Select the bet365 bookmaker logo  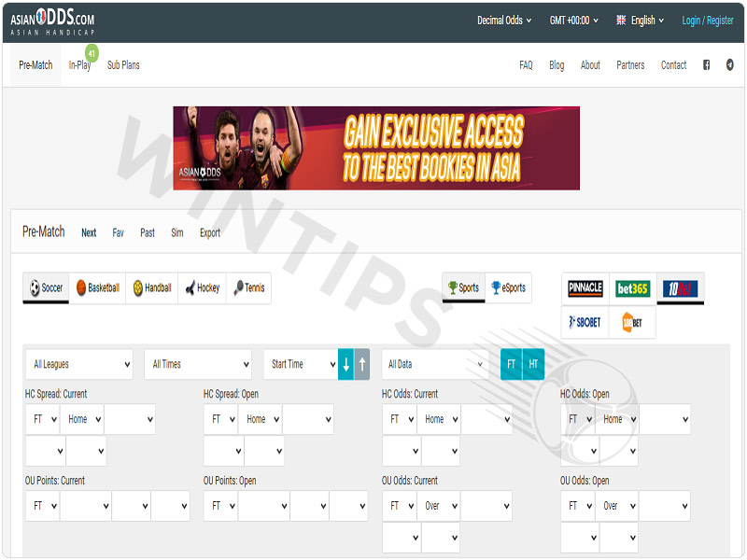632,288
